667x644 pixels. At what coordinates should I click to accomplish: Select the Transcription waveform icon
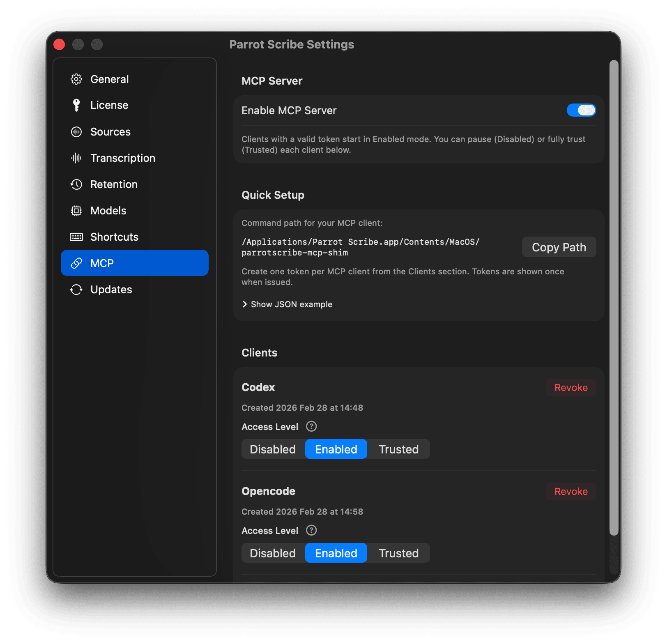click(x=76, y=158)
